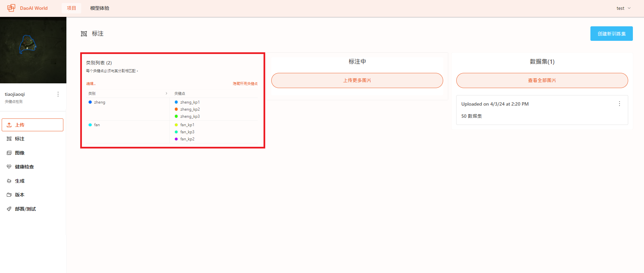Select the zheng_kp1 keypoint label

point(190,102)
